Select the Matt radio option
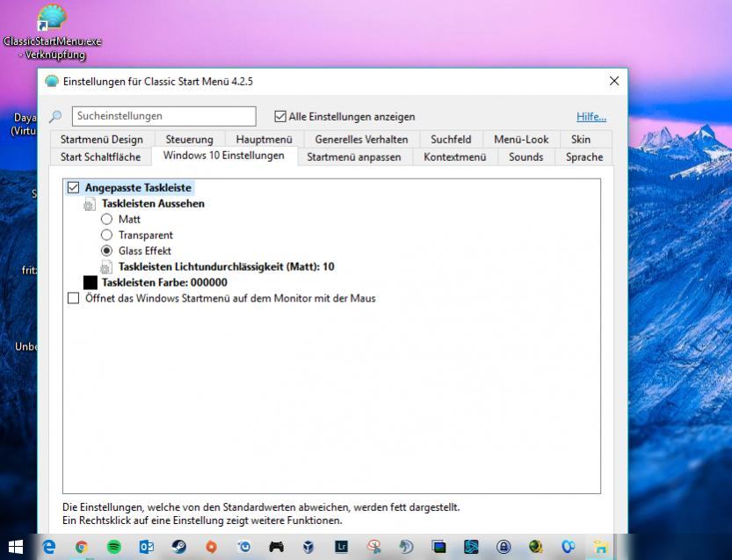The image size is (732, 560). coord(107,219)
